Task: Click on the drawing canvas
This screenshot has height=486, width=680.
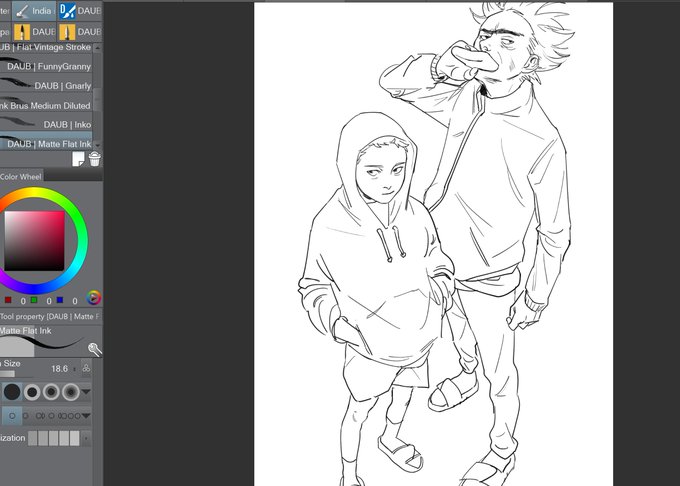Action: [433, 244]
